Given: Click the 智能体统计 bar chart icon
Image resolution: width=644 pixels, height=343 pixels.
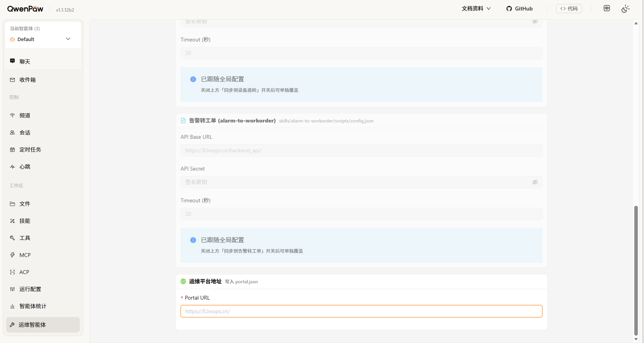Looking at the screenshot, I should 12,306.
